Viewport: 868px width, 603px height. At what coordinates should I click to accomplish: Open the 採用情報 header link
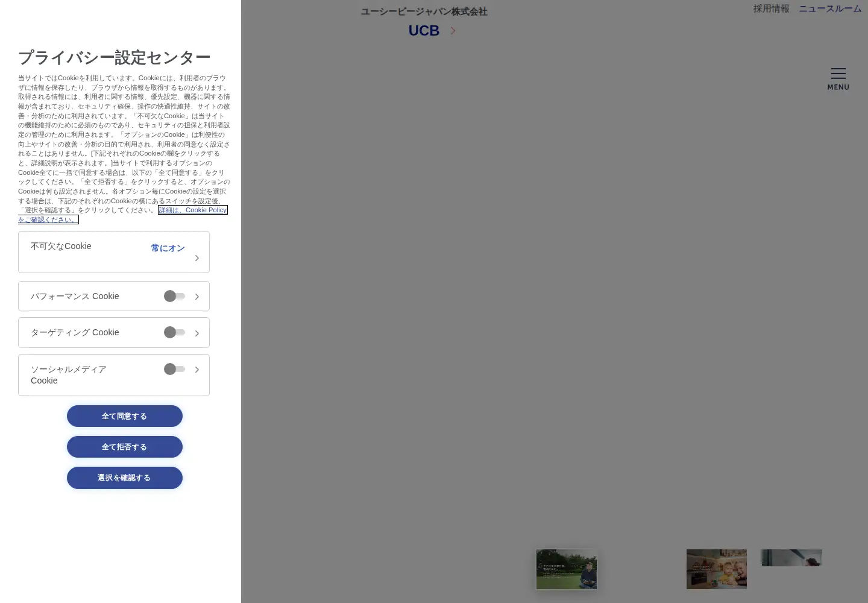pyautogui.click(x=771, y=8)
